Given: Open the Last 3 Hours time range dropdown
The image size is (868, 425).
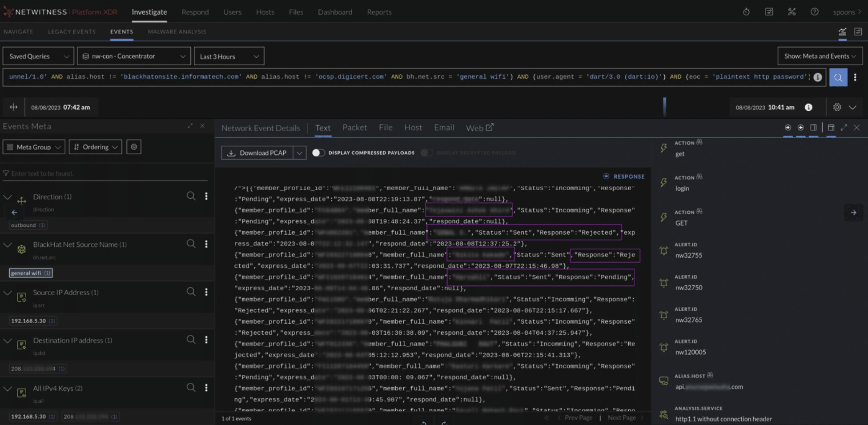Looking at the screenshot, I should [229, 56].
